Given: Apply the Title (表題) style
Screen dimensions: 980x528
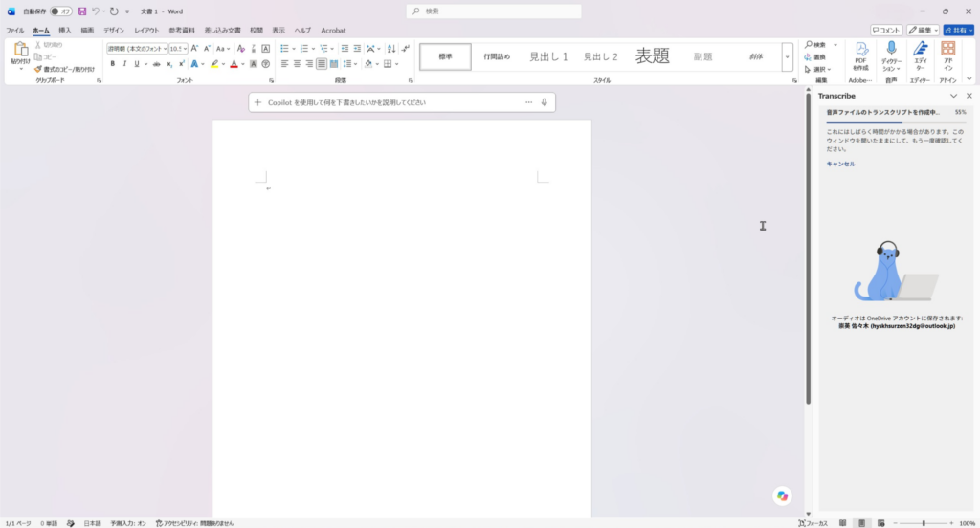Looking at the screenshot, I should (x=653, y=56).
